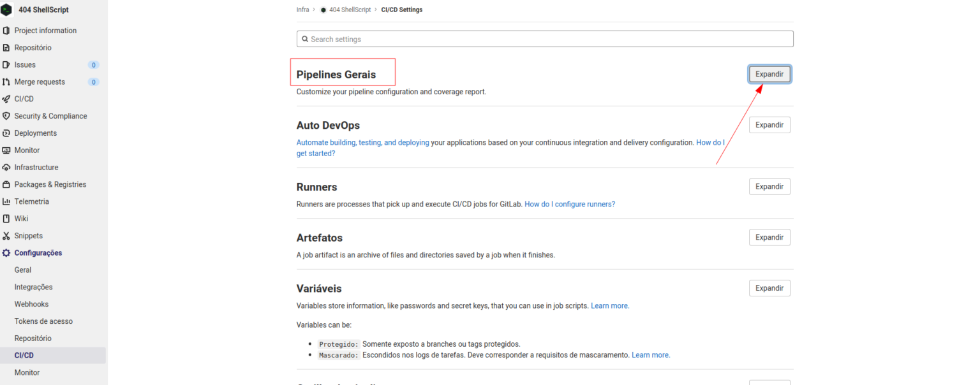Open the How do I configure runners link
The image size is (980, 385).
click(569, 203)
